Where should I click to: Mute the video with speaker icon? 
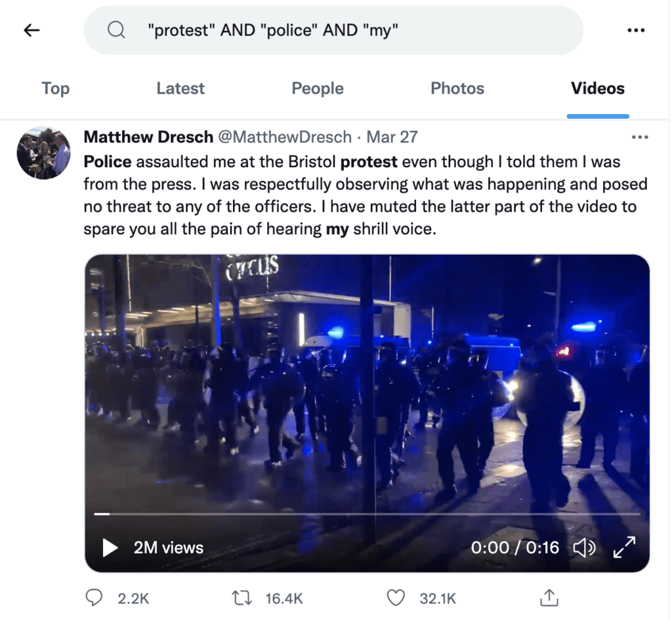pyautogui.click(x=584, y=548)
